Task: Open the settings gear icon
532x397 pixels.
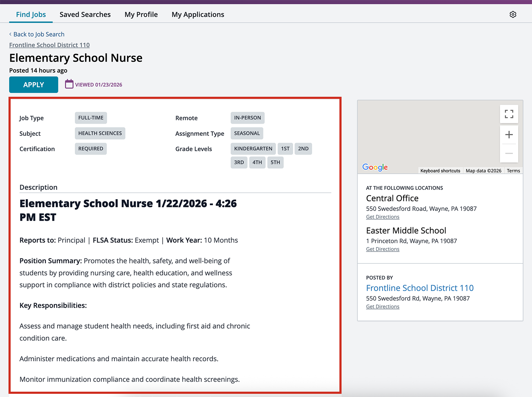Action: pyautogui.click(x=513, y=14)
